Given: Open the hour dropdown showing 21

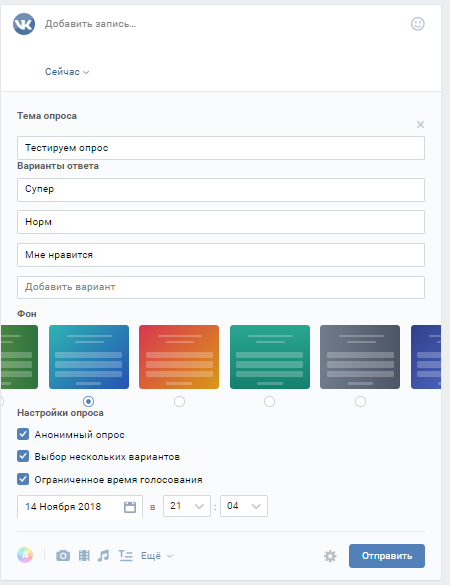Looking at the screenshot, I should [x=187, y=506].
